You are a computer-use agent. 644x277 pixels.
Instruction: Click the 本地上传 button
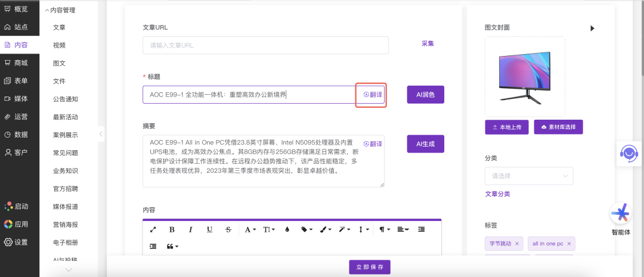tap(507, 127)
